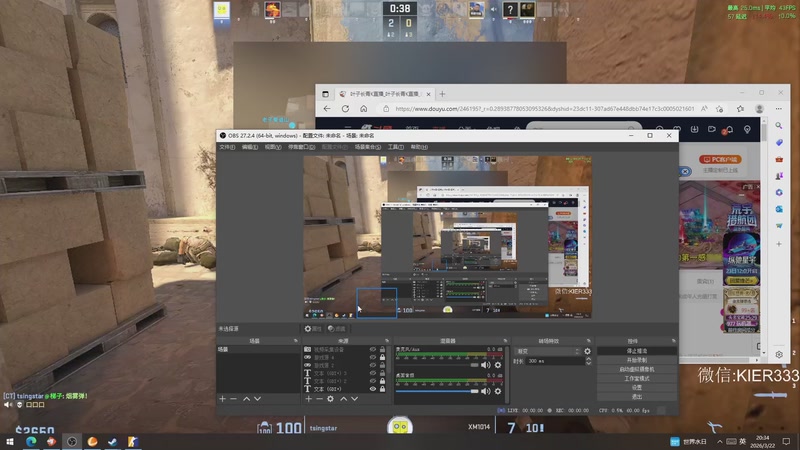The image size is (800, 450).
Task: Open the 麦克风/Aux audio settings gear
Action: pos(498,365)
